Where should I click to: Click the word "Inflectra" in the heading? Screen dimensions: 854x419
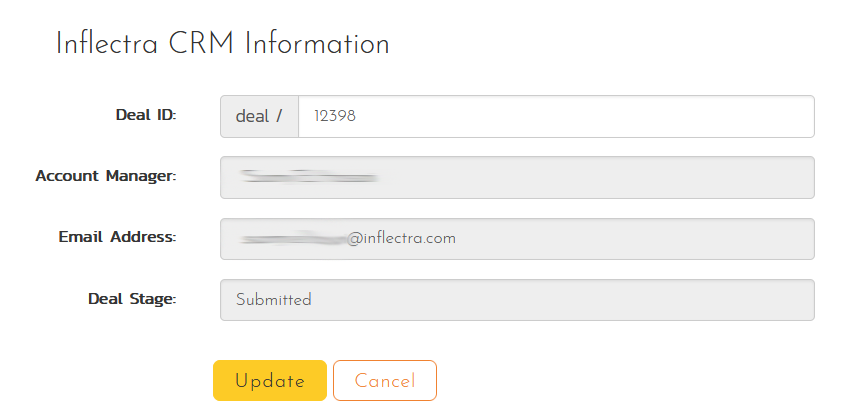[103, 45]
